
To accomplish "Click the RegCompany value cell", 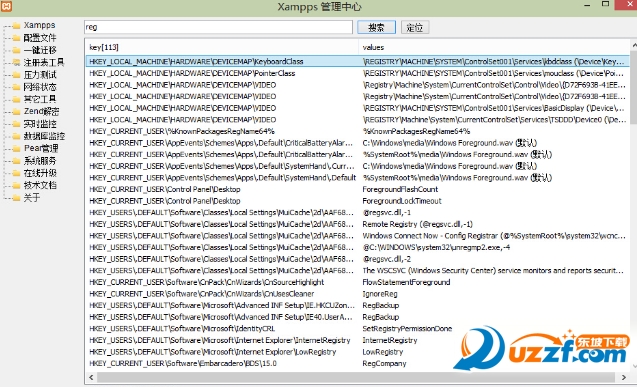I will 384,363.
